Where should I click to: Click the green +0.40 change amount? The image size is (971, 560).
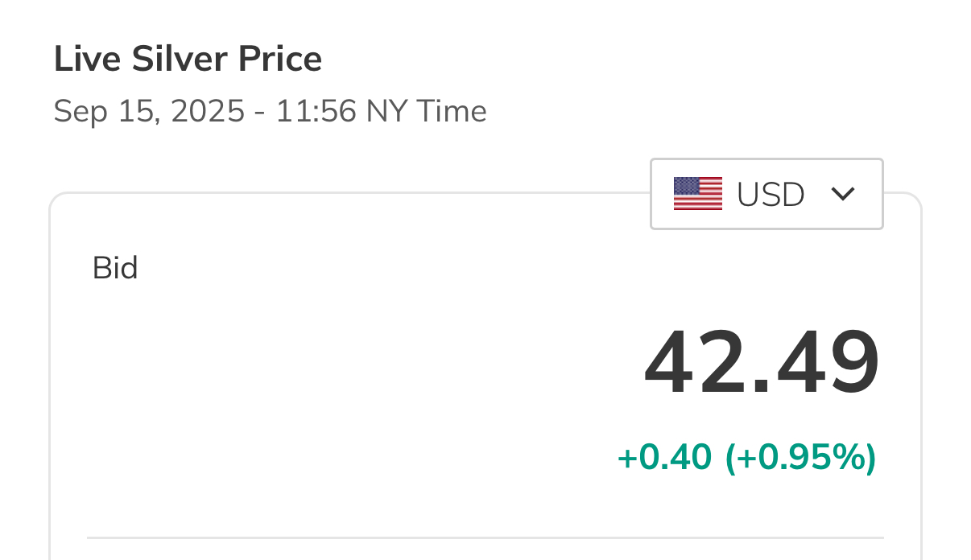(x=664, y=458)
